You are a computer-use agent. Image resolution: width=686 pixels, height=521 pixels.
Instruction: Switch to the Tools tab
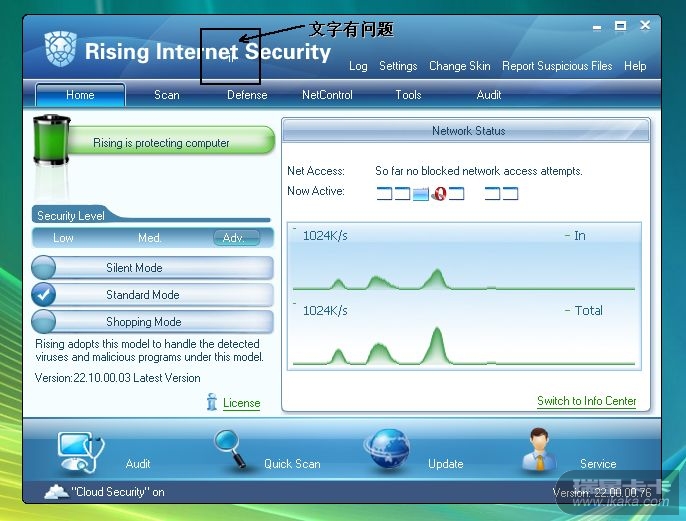click(408, 95)
